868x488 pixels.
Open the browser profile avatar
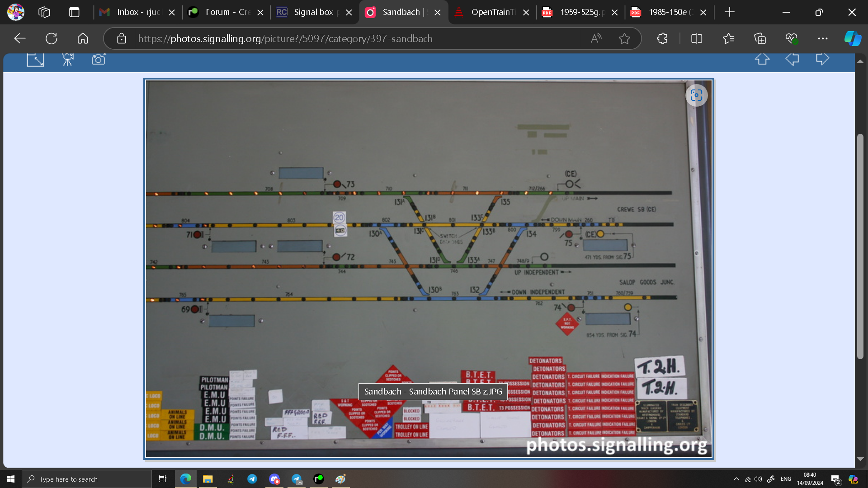click(16, 12)
